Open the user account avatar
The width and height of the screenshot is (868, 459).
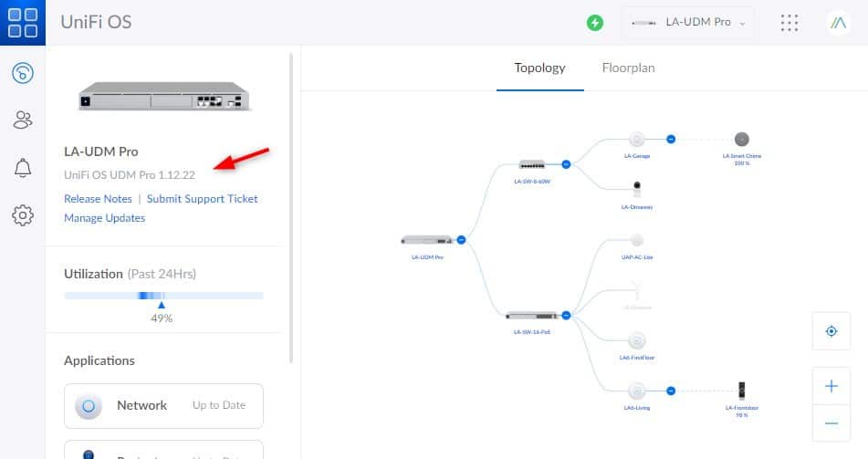[x=839, y=23]
